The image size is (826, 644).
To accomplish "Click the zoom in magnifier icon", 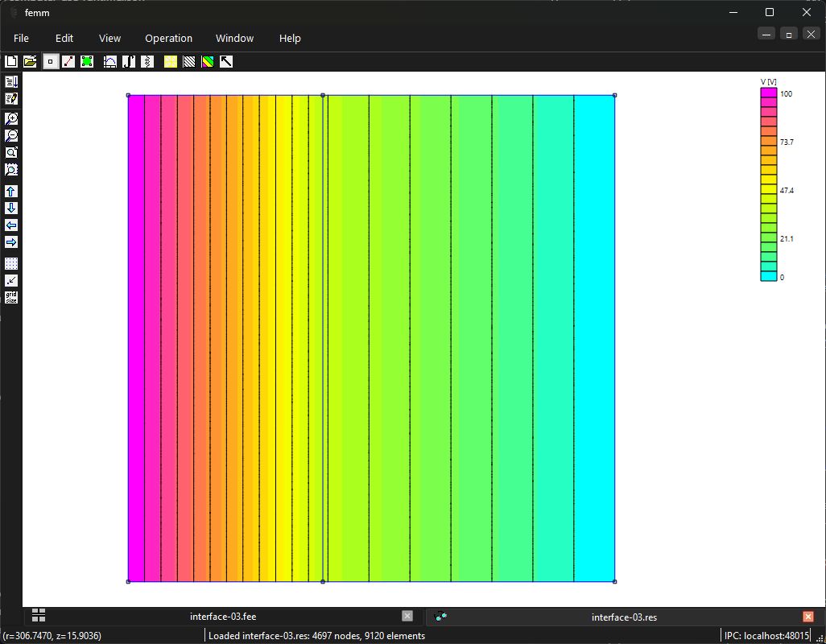I will (x=11, y=118).
